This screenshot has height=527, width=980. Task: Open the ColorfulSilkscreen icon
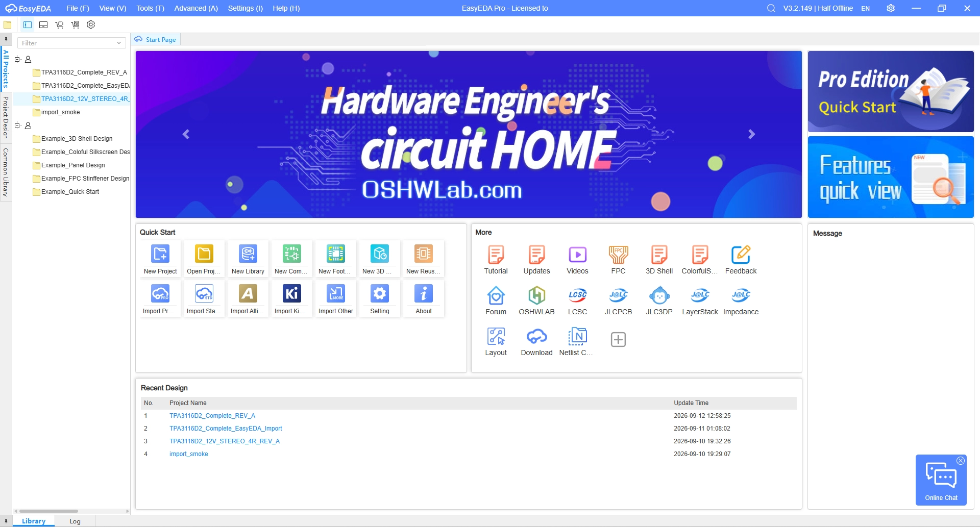pyautogui.click(x=700, y=255)
